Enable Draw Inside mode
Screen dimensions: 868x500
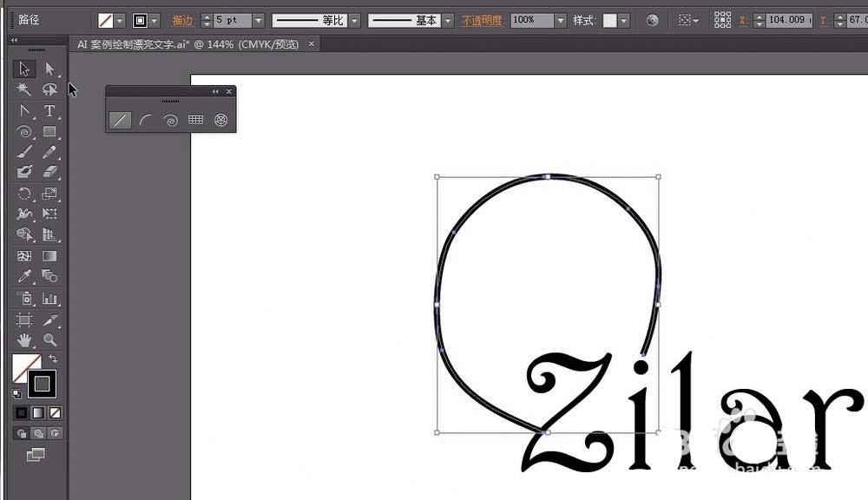coord(55,433)
